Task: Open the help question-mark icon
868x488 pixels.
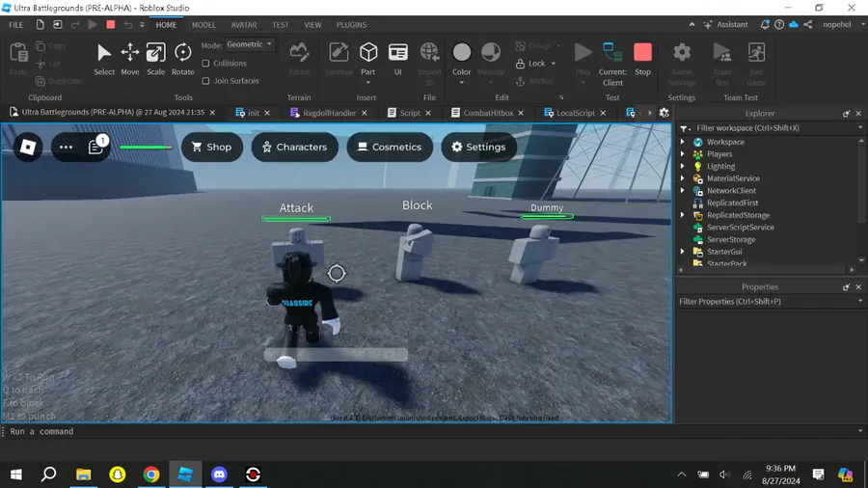Action: (779, 24)
